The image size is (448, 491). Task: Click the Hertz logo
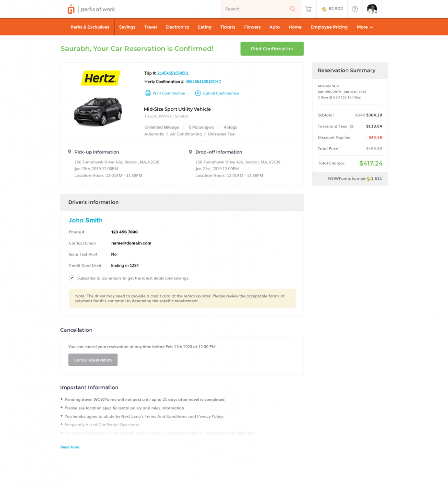click(x=100, y=78)
